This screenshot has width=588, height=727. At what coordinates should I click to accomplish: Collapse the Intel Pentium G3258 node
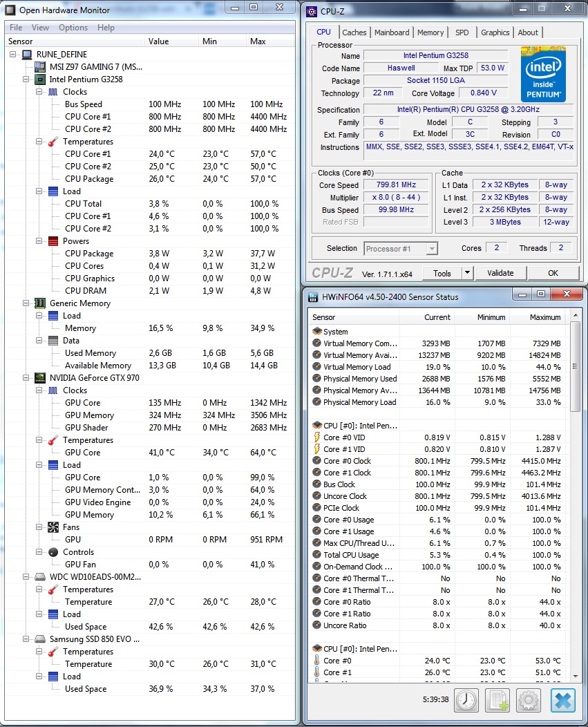click(x=26, y=79)
